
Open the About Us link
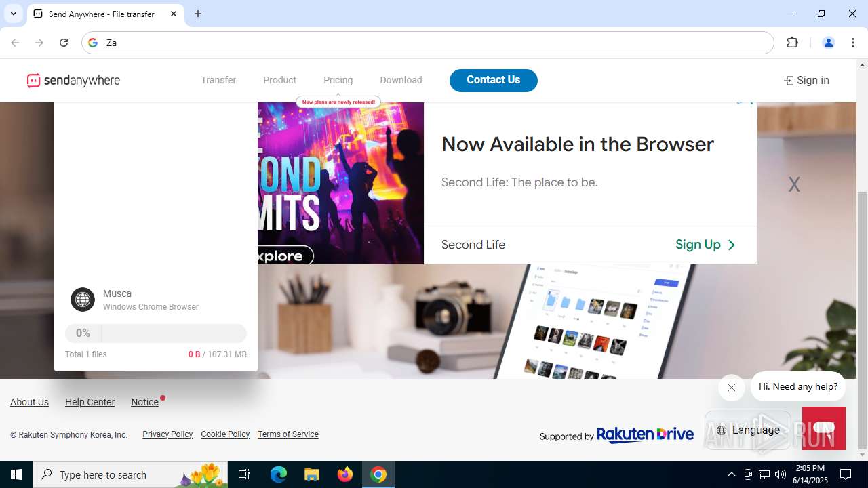(29, 402)
